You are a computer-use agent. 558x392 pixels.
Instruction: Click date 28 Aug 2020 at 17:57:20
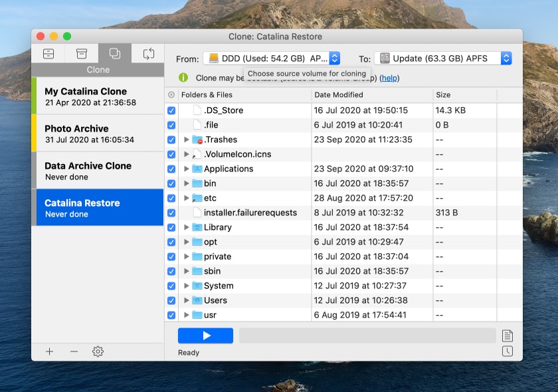pos(363,198)
